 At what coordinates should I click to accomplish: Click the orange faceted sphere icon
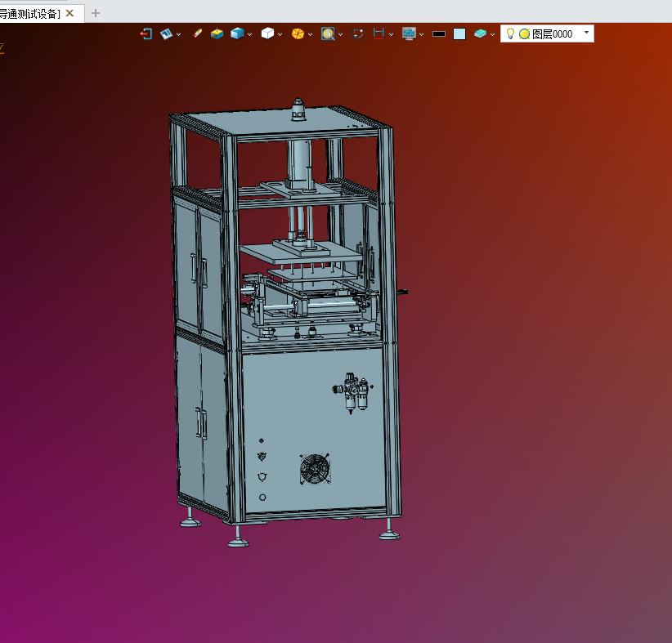coord(298,33)
